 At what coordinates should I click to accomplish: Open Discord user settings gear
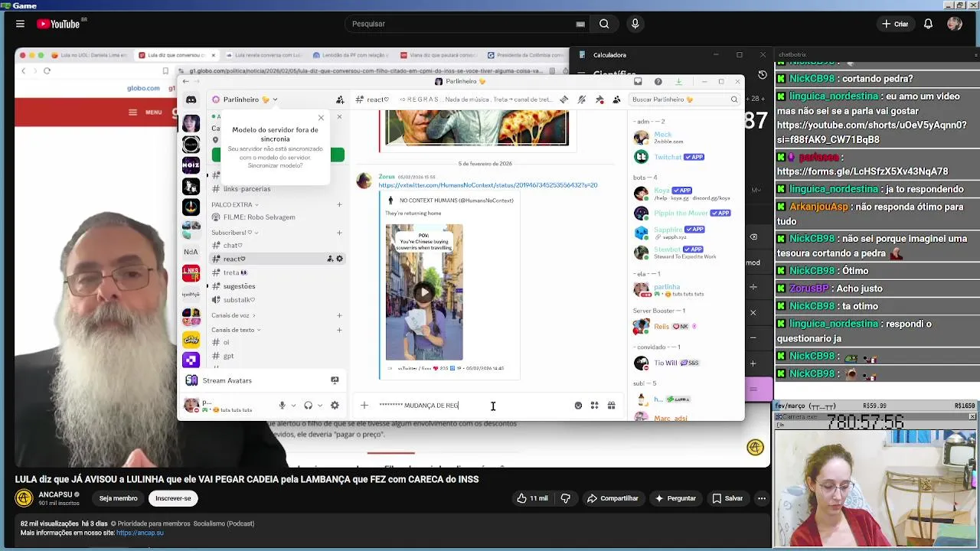335,406
